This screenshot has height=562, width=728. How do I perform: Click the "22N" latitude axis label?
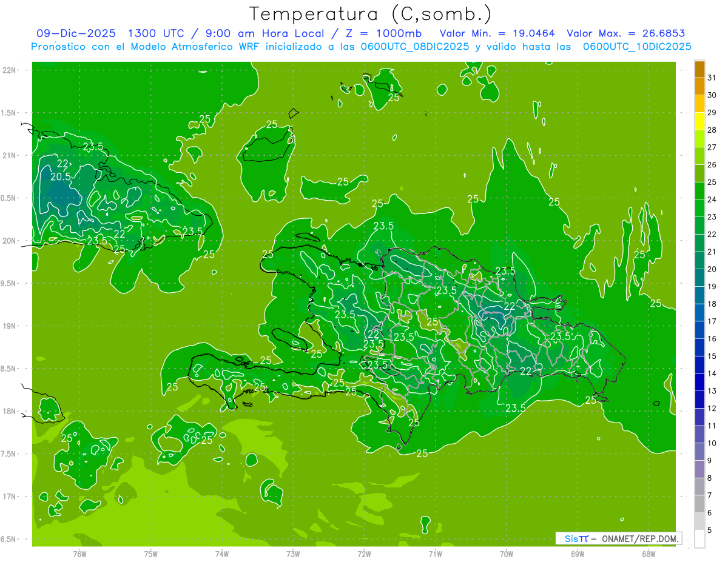point(10,70)
